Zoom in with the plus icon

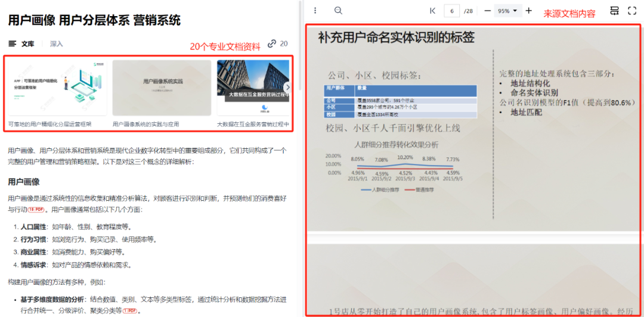click(x=528, y=11)
